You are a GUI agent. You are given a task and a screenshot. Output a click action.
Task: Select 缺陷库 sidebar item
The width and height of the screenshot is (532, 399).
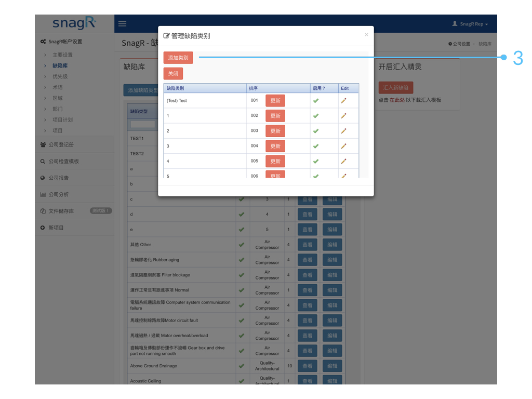[x=60, y=65]
